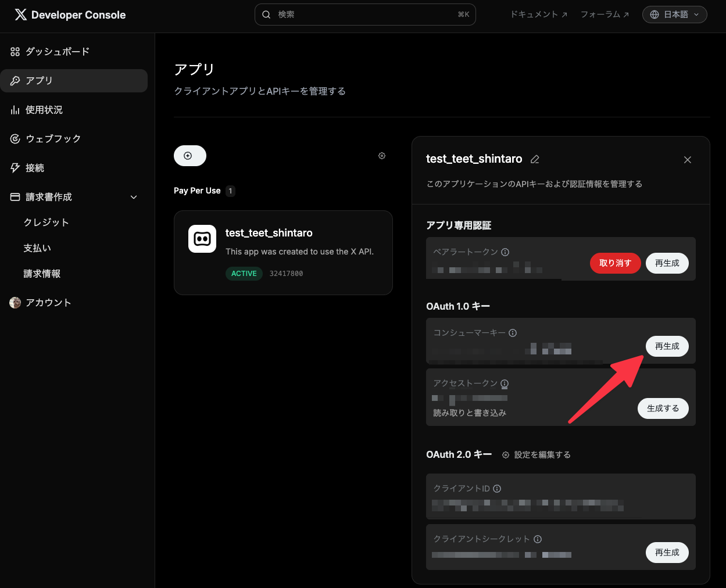Click the info icon next to コンシューマーキー
The width and height of the screenshot is (726, 588).
coord(513,333)
